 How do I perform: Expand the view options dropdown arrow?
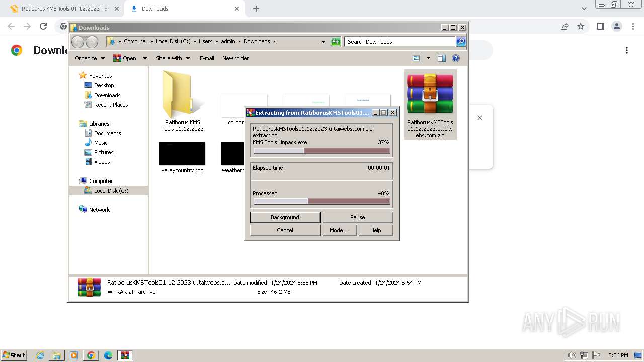click(x=428, y=58)
